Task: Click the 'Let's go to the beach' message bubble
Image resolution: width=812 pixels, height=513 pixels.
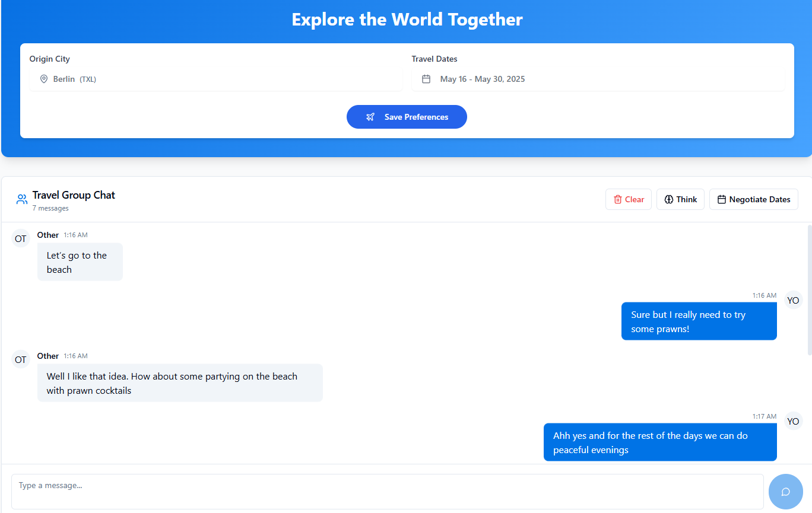Action: [80, 262]
